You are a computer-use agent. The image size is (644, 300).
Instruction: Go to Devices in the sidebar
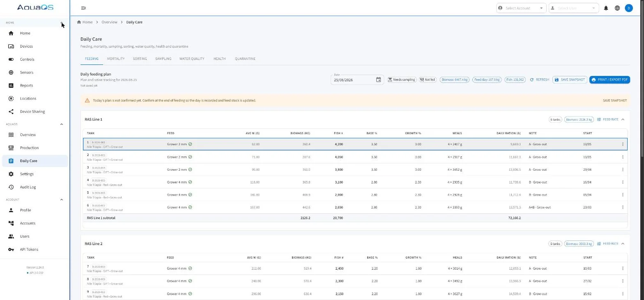click(35, 46)
